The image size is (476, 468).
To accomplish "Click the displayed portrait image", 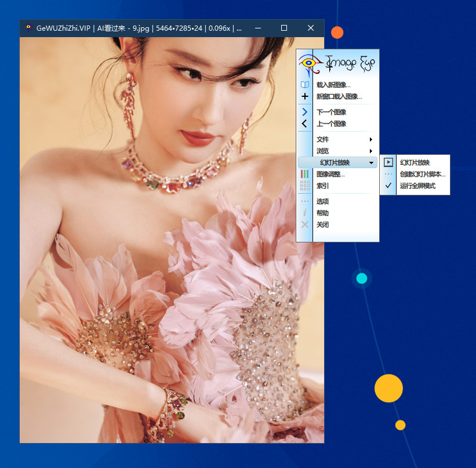I will pyautogui.click(x=172, y=240).
